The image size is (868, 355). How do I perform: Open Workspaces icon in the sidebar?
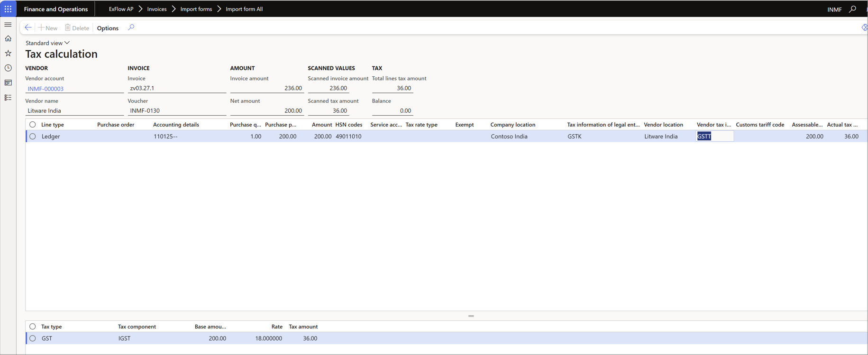(x=8, y=83)
